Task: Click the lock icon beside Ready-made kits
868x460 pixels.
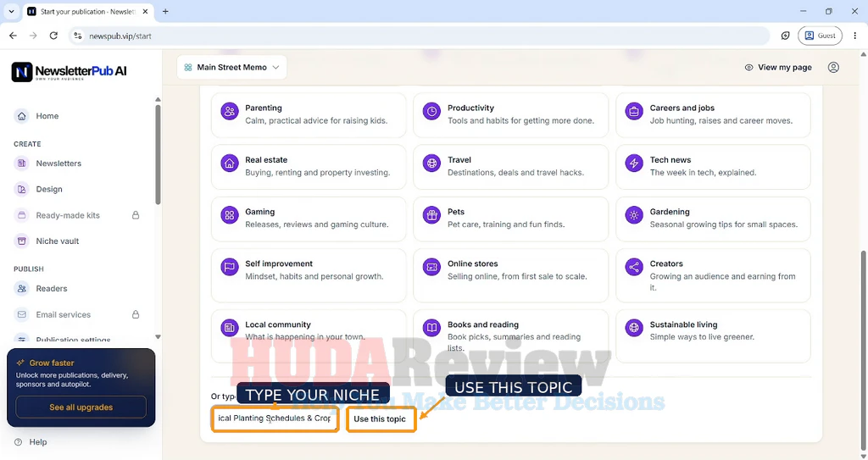Action: [x=136, y=215]
